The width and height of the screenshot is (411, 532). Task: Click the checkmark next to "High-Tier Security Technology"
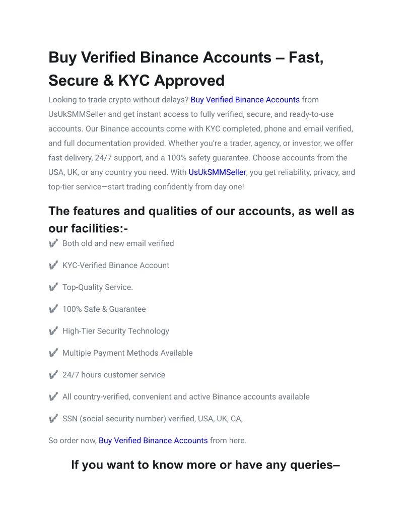coord(53,331)
